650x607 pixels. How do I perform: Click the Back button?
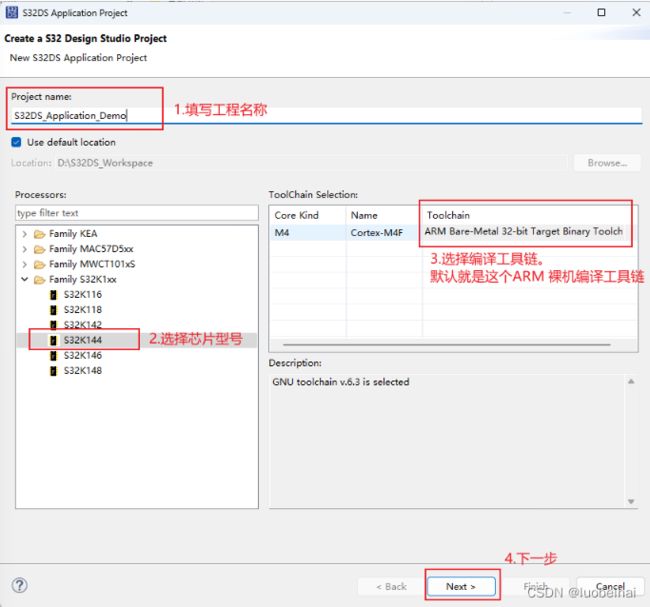(x=391, y=586)
